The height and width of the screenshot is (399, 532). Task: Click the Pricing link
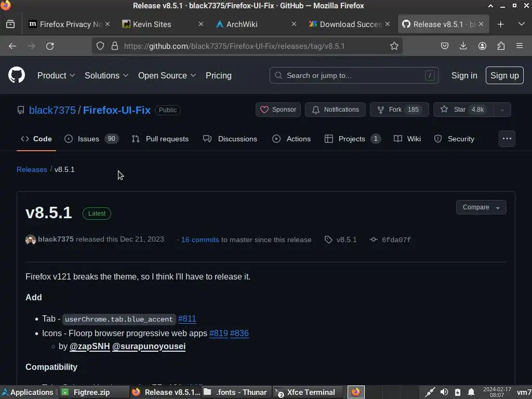219,75
